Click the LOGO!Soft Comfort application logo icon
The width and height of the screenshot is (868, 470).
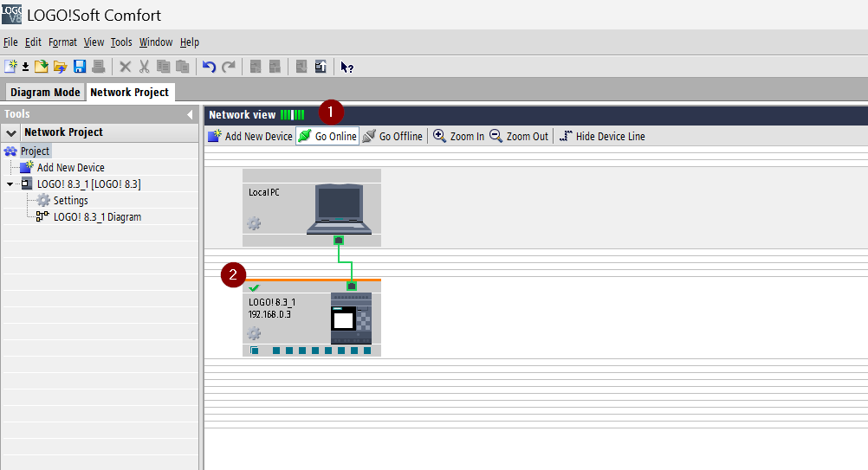pos(11,15)
